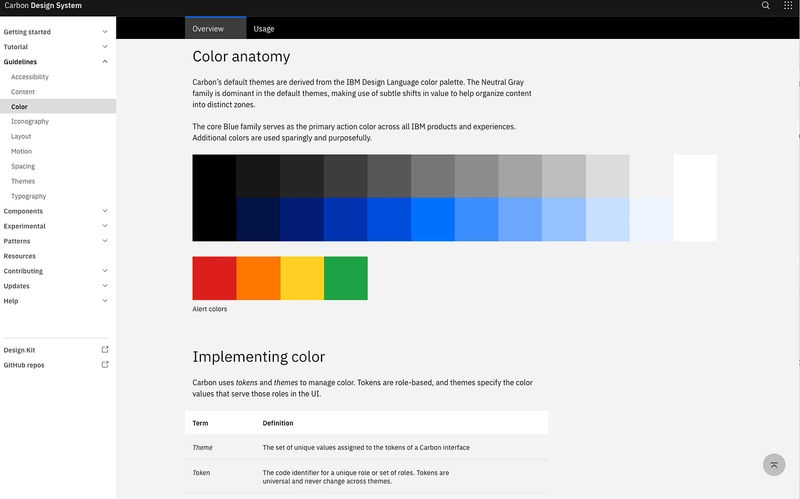800x499 pixels.
Task: Expand the Getting started section chevron
Action: click(x=105, y=32)
